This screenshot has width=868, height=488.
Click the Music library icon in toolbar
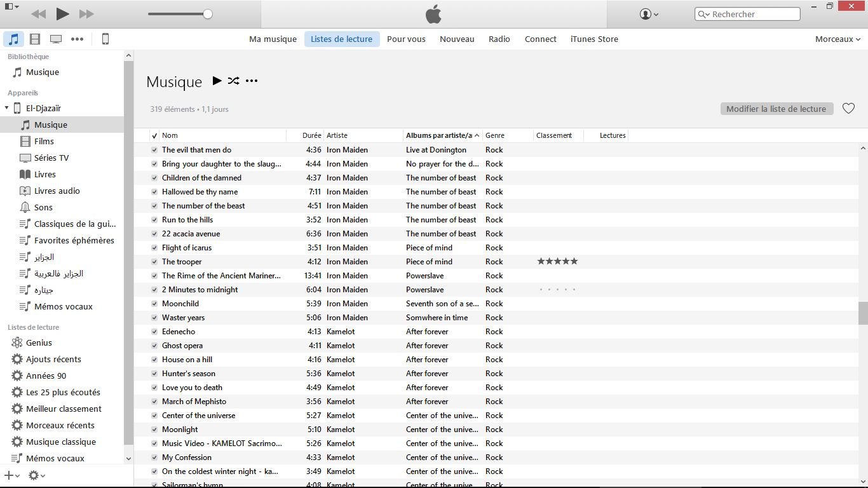coord(13,39)
